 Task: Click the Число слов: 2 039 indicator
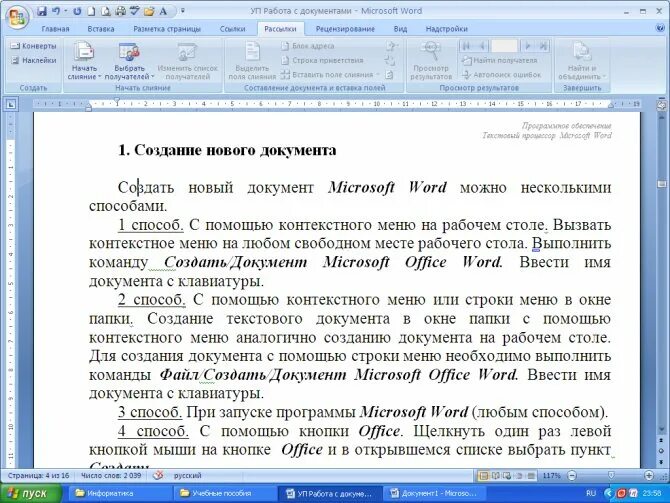111,476
